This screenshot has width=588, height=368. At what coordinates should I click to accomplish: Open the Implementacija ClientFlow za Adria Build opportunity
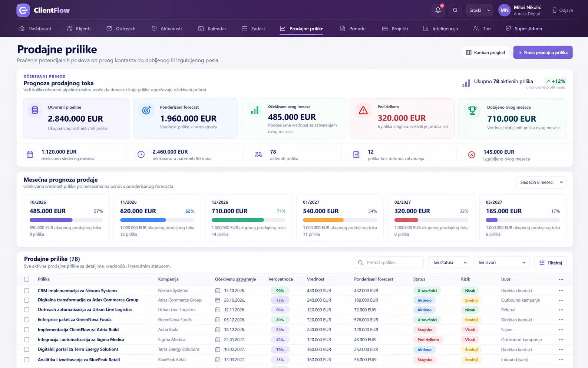click(x=78, y=329)
